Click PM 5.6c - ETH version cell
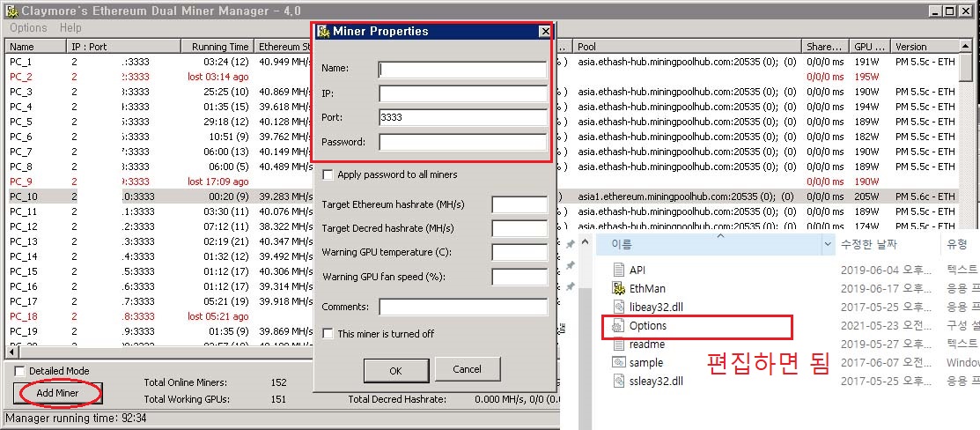 [x=925, y=196]
